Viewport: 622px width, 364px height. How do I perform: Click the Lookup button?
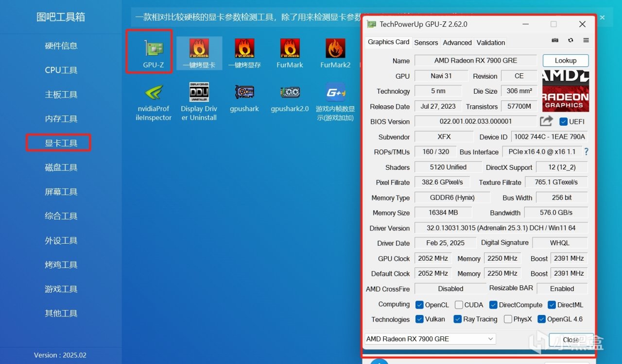point(566,61)
